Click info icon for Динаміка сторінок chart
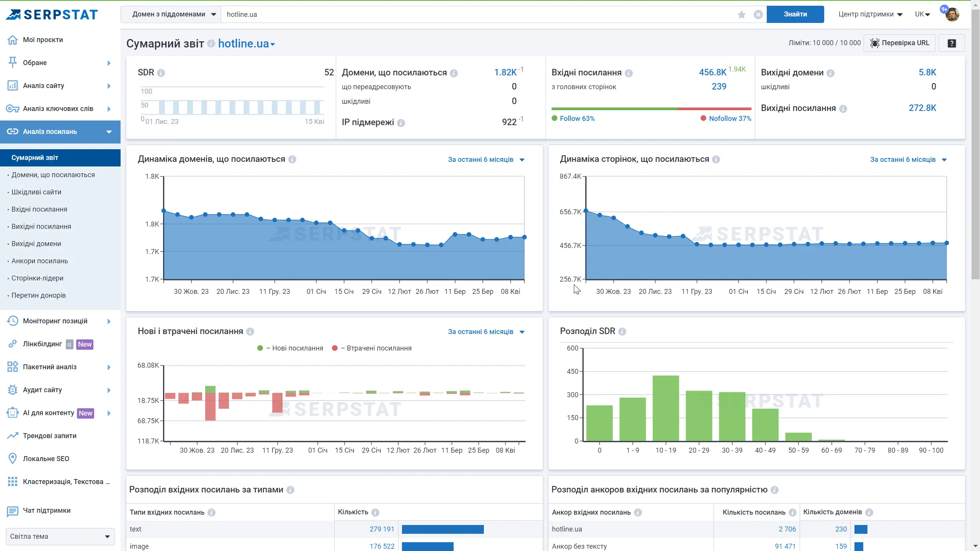The width and height of the screenshot is (980, 551). coord(716,160)
